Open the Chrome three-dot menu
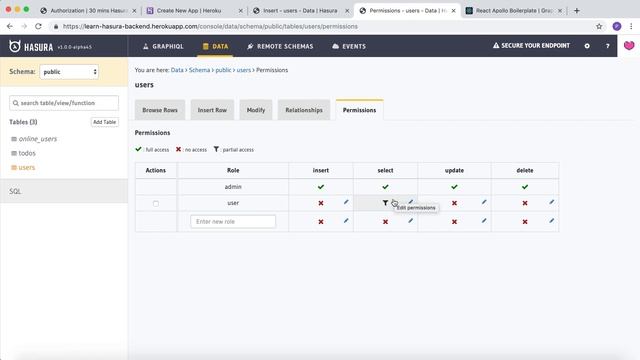This screenshot has height=360, width=640. tap(631, 26)
